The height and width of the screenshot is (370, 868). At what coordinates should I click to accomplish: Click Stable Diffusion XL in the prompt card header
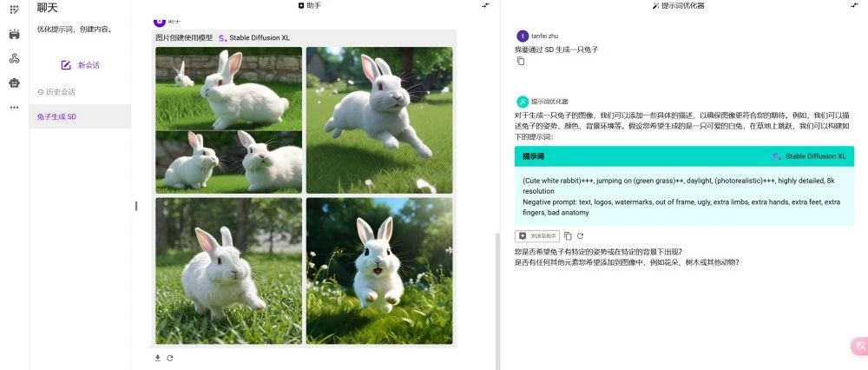(x=809, y=156)
